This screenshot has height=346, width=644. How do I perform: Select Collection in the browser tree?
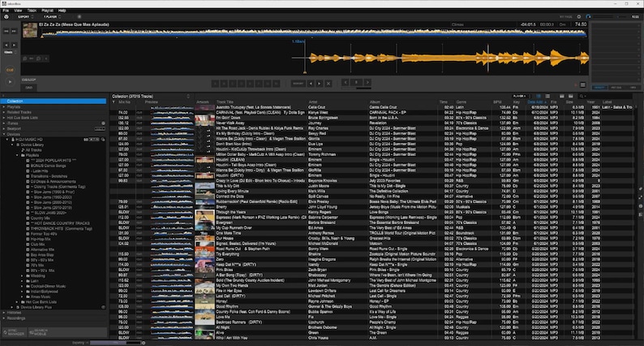click(54, 102)
